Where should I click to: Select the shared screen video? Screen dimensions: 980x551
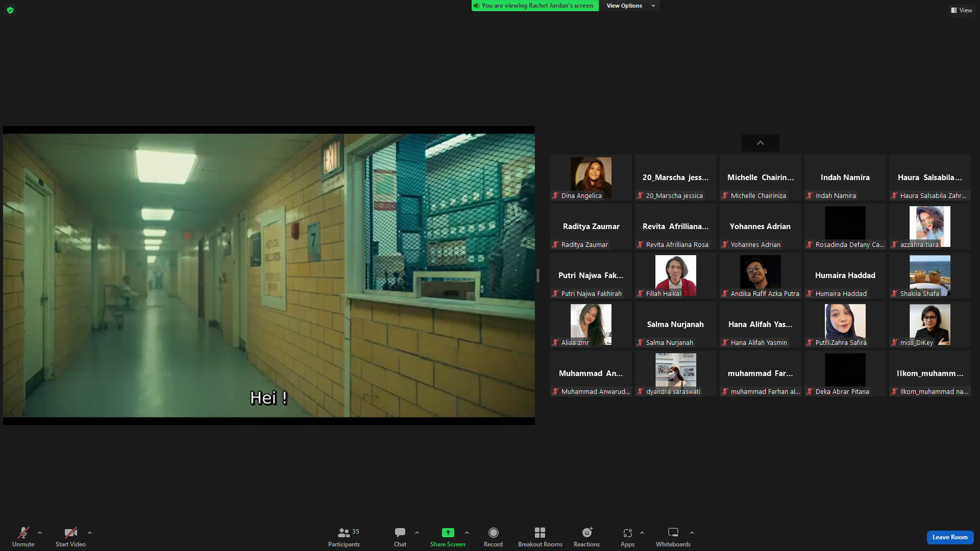click(x=269, y=275)
